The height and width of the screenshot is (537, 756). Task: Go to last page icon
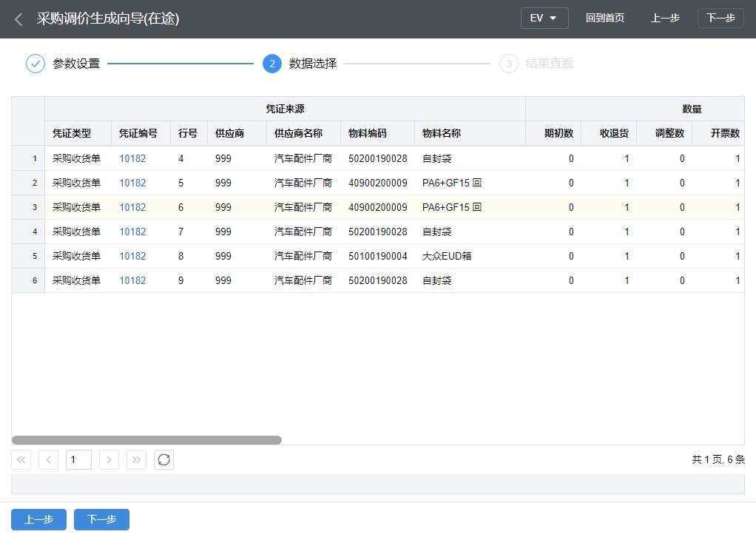point(136,460)
